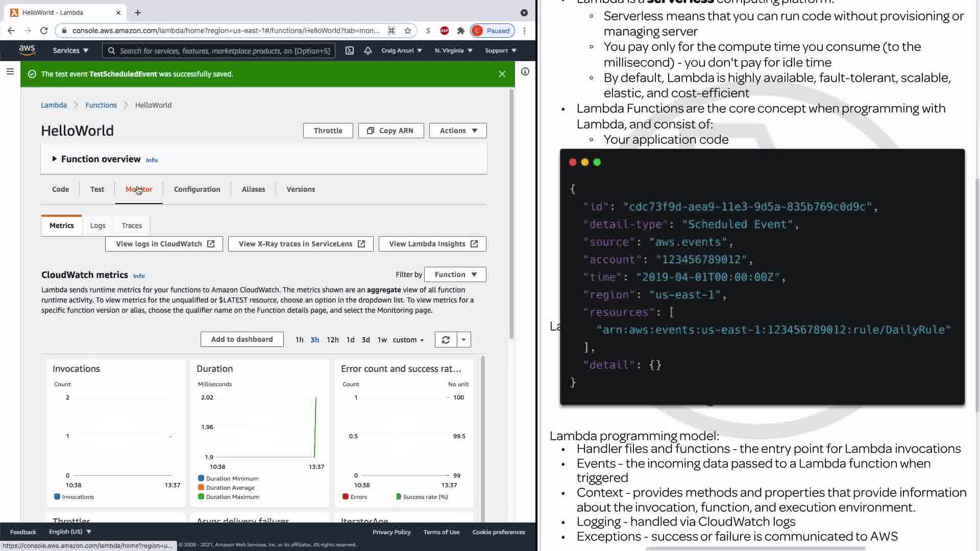Refresh the CloudWatch metrics graphs
The width and height of the screenshot is (980, 551).
[446, 340]
